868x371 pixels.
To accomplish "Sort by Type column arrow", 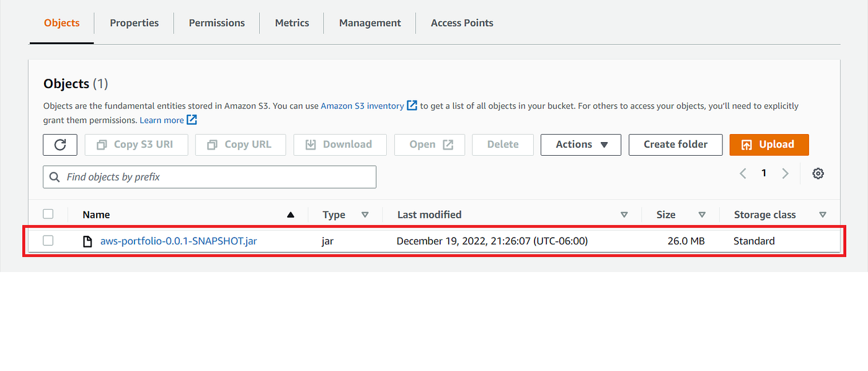I will (365, 215).
